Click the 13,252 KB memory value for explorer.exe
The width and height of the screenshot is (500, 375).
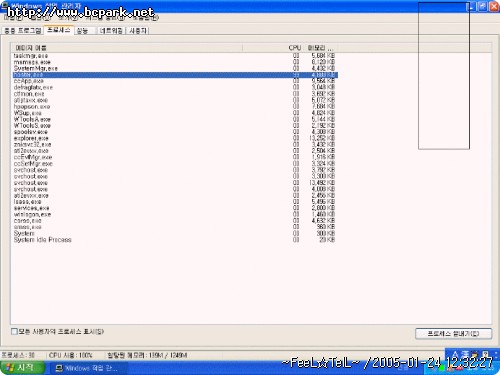(x=322, y=138)
